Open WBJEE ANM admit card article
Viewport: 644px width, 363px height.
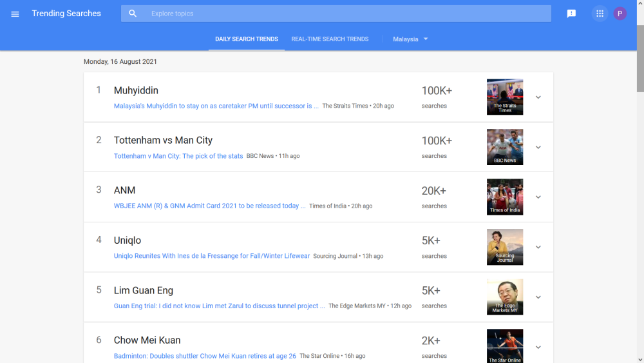click(x=209, y=206)
